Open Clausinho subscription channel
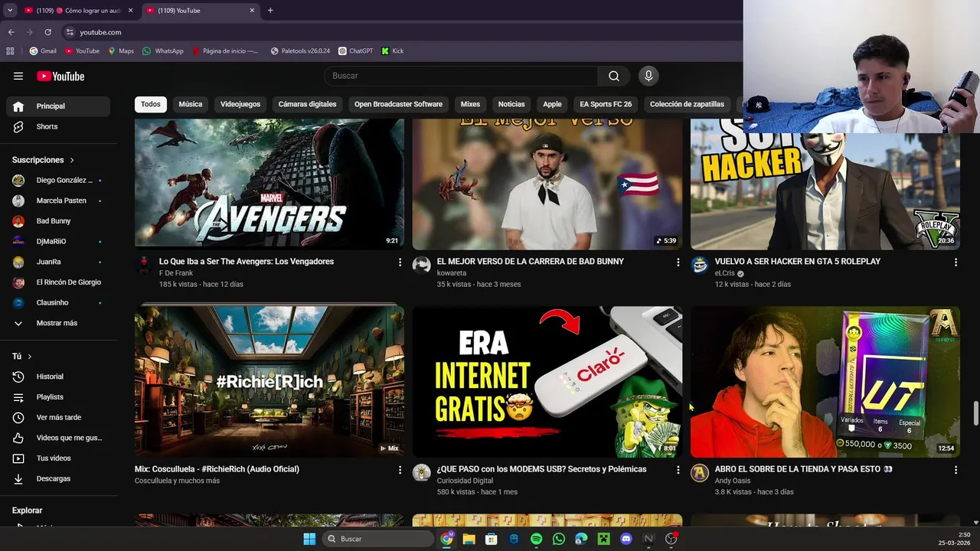Viewport: 980px width, 551px height. tap(58, 302)
